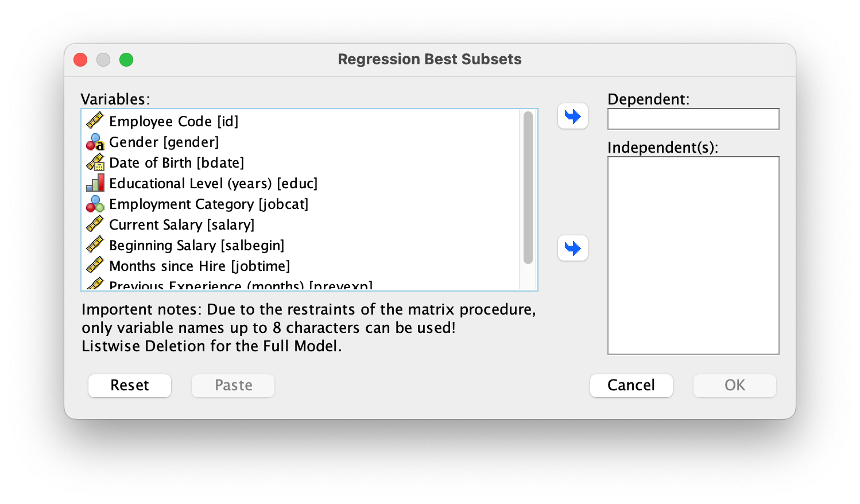Click the nominal icon beside Employment Category
860x504 pixels.
point(95,204)
